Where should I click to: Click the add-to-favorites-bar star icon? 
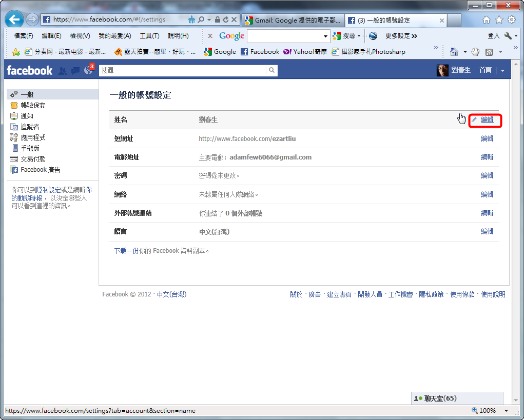coord(16,52)
